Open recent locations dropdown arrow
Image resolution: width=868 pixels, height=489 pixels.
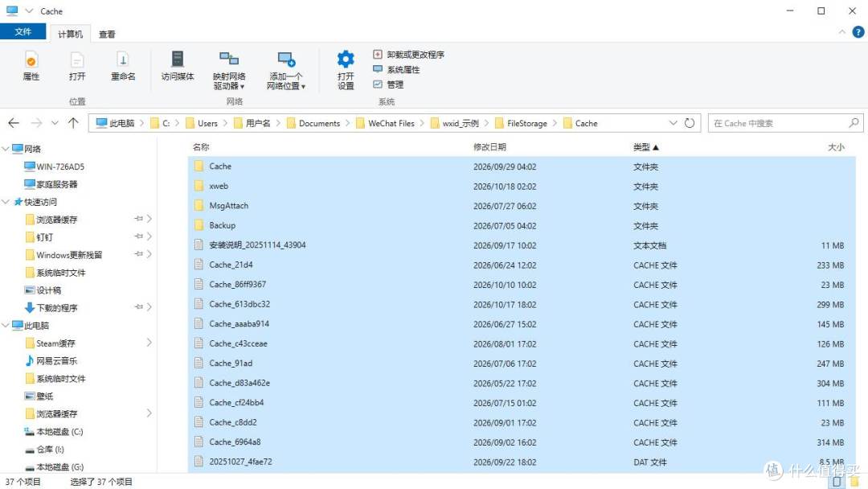(55, 123)
